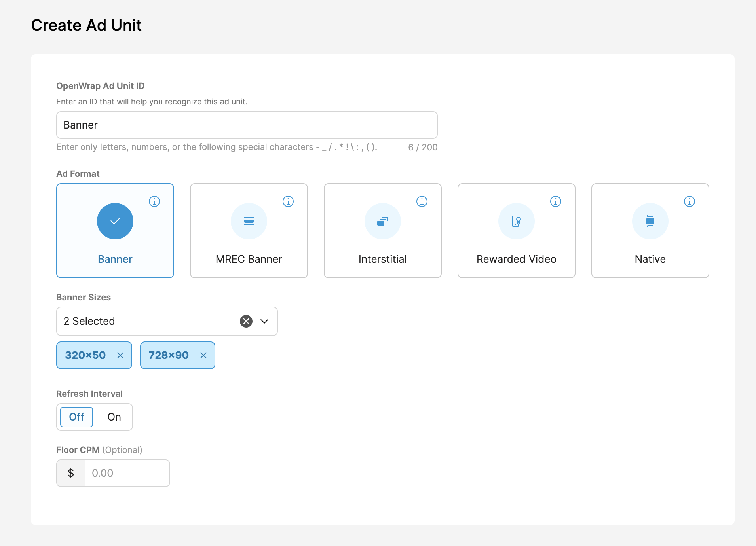Viewport: 756px width, 546px height.
Task: Clear all selected banner sizes
Action: (246, 321)
